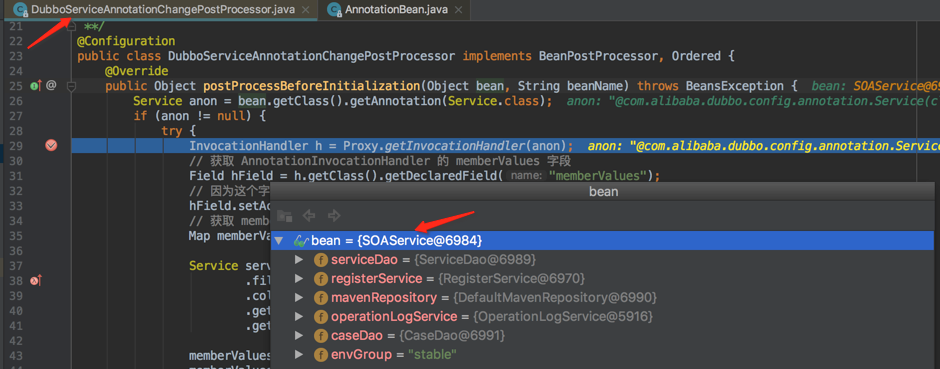Fold the method at line 25

click(x=71, y=86)
